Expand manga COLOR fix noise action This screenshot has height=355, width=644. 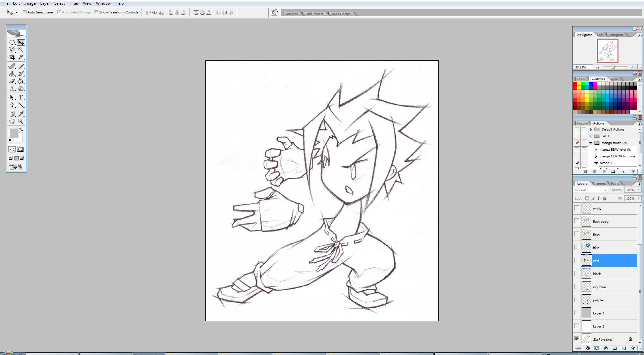pos(596,156)
